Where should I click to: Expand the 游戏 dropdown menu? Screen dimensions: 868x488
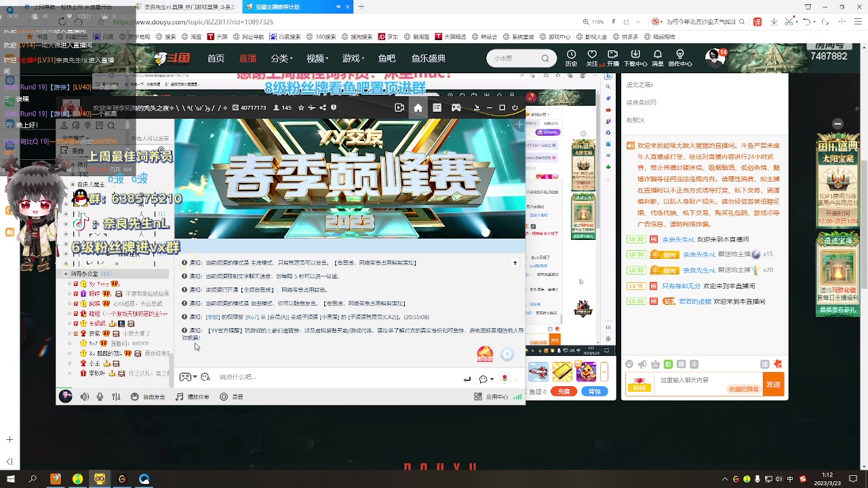pyautogui.click(x=353, y=58)
